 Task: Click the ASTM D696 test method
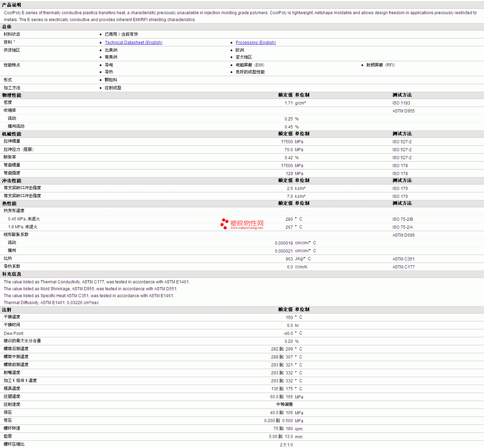(x=404, y=235)
